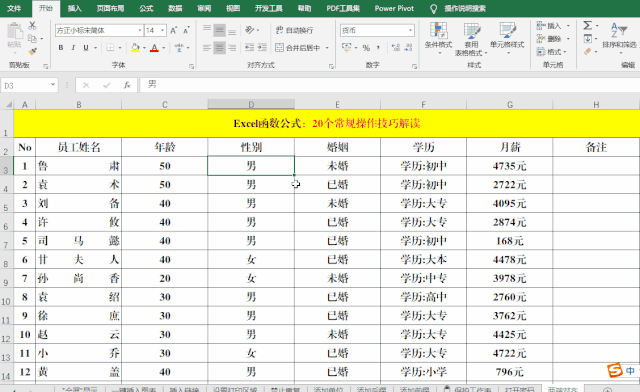Toggle Italic formatting

tap(73, 48)
